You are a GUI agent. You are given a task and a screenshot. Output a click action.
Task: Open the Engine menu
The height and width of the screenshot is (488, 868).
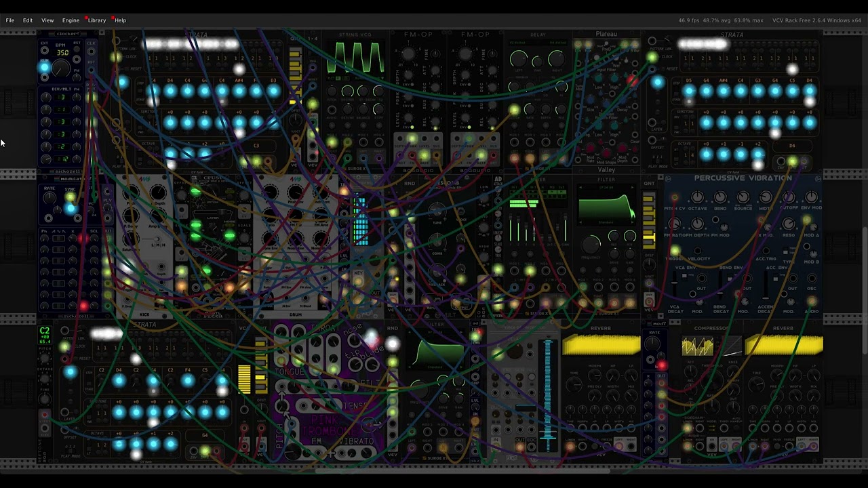pyautogui.click(x=71, y=20)
